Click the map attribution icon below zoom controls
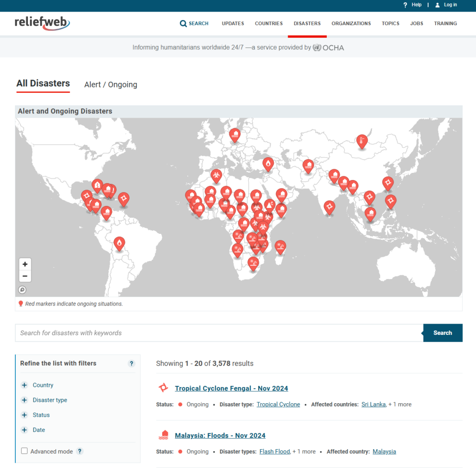 pyautogui.click(x=22, y=290)
